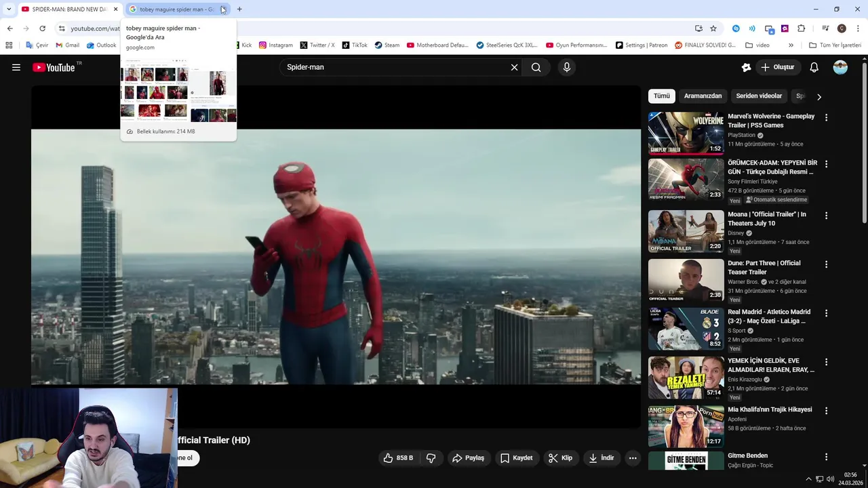Dislike the video with thumbs-down
Image resolution: width=868 pixels, height=488 pixels.
[431, 458]
